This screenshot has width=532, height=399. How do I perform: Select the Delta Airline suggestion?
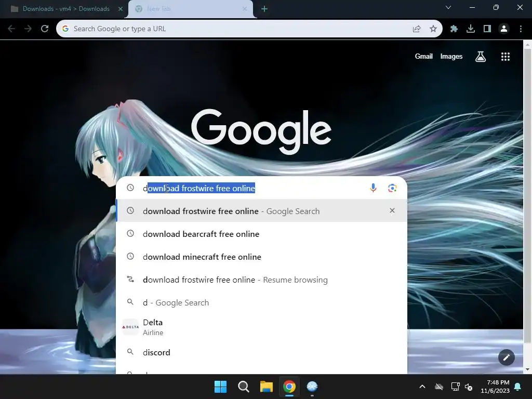click(262, 327)
